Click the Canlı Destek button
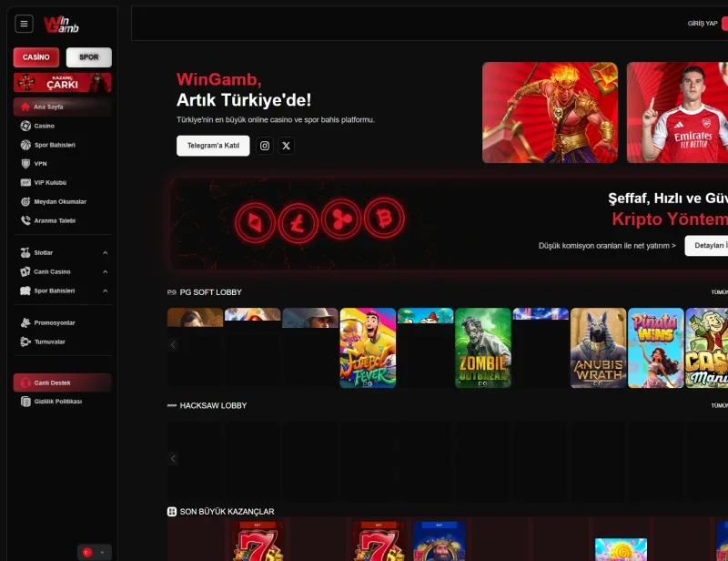Viewport: 728px width, 561px height. (x=62, y=383)
